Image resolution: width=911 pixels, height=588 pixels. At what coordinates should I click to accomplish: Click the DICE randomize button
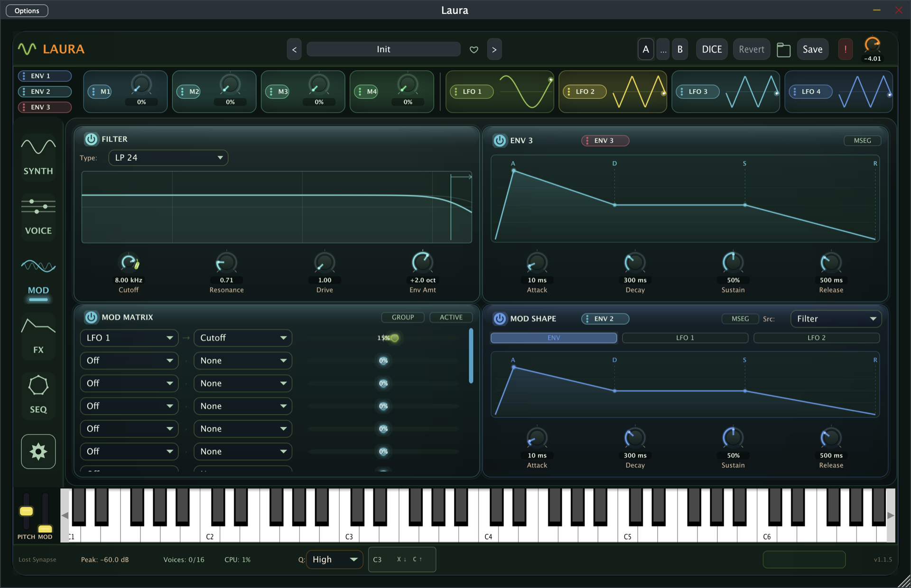(x=712, y=49)
